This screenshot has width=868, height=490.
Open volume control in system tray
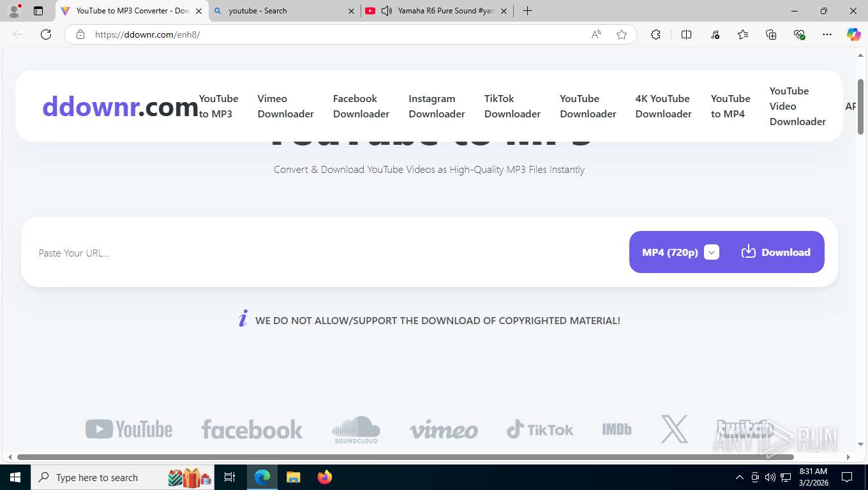(x=770, y=477)
